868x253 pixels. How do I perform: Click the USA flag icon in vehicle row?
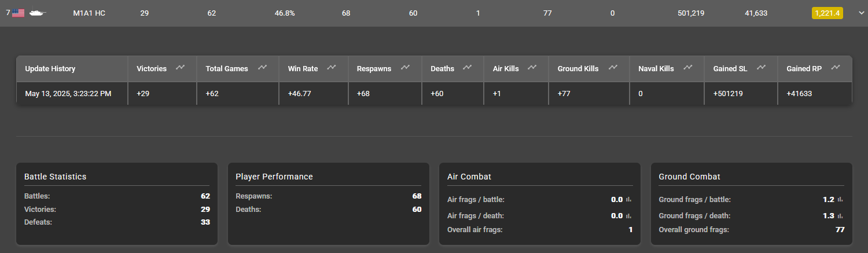(x=18, y=13)
